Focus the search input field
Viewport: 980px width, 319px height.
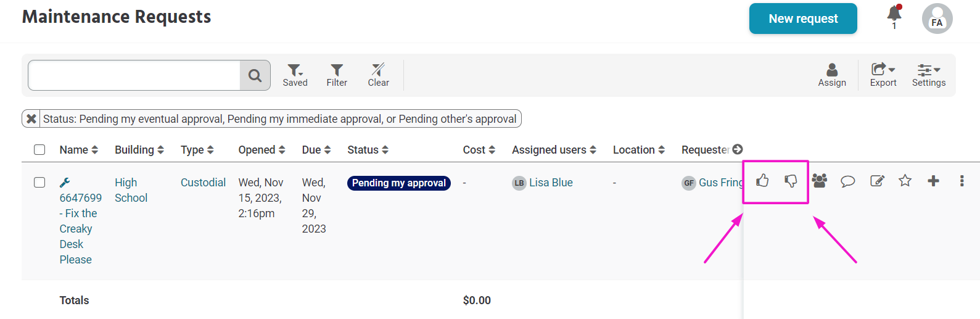(x=134, y=75)
